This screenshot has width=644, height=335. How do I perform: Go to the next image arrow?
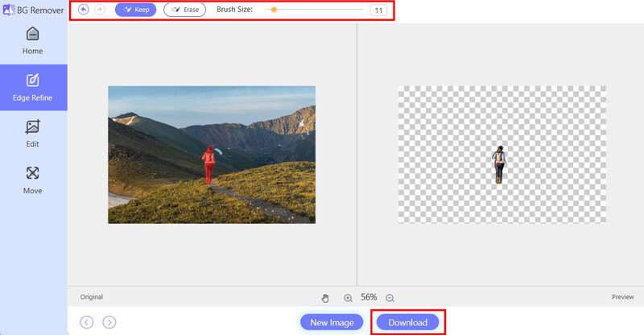[x=109, y=322]
